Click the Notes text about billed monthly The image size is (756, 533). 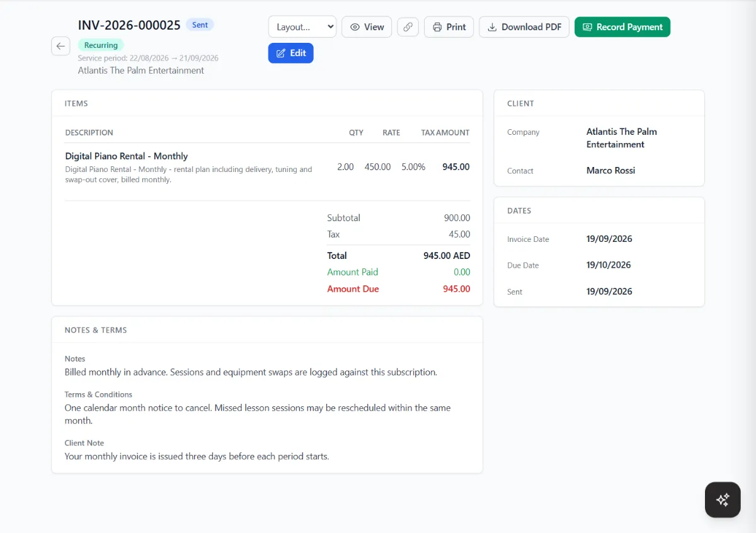point(251,372)
